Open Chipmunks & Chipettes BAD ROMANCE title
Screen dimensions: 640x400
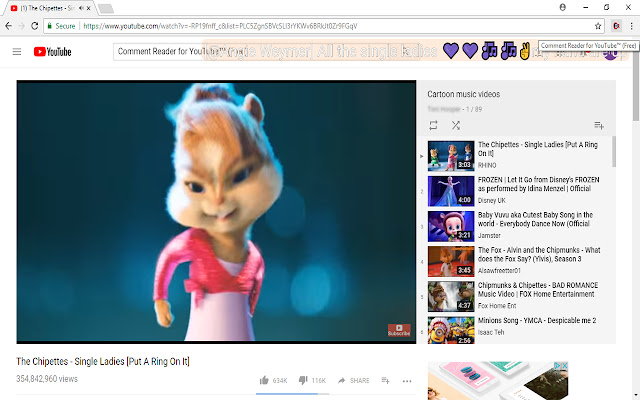pos(538,289)
